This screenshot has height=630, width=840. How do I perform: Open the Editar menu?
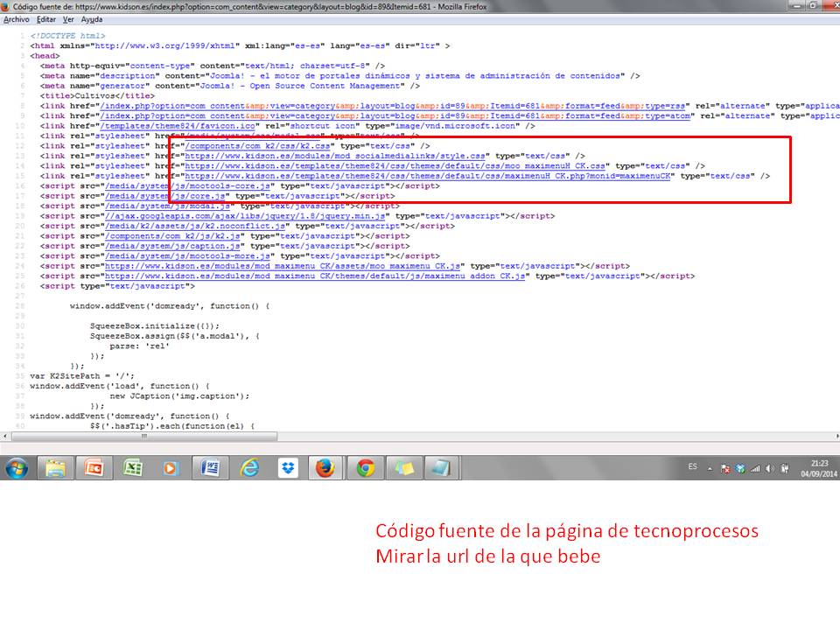tap(46, 19)
